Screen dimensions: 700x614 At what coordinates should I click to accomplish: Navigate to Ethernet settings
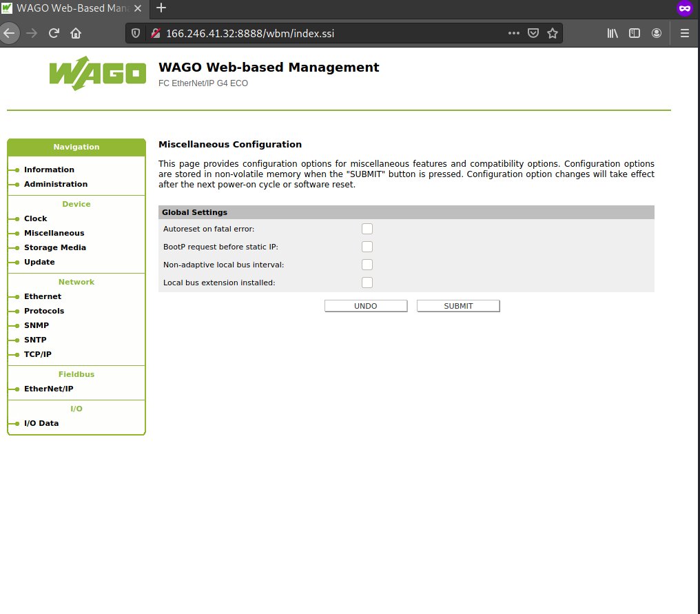(43, 296)
